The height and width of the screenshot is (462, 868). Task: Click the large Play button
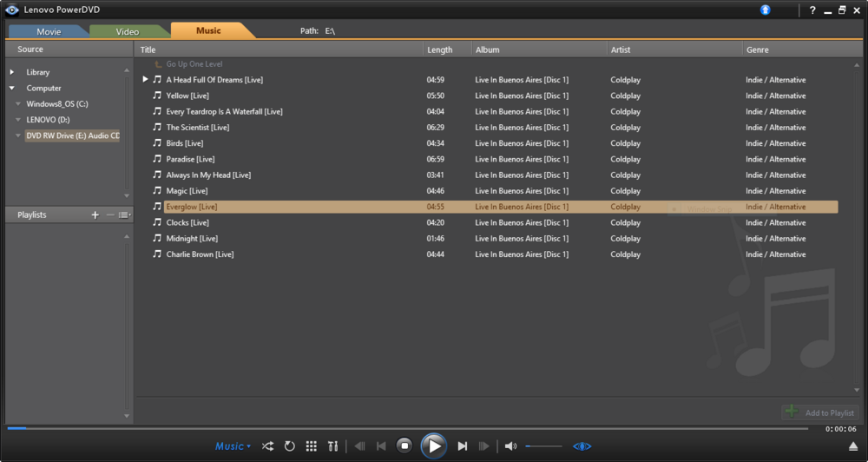coord(434,446)
